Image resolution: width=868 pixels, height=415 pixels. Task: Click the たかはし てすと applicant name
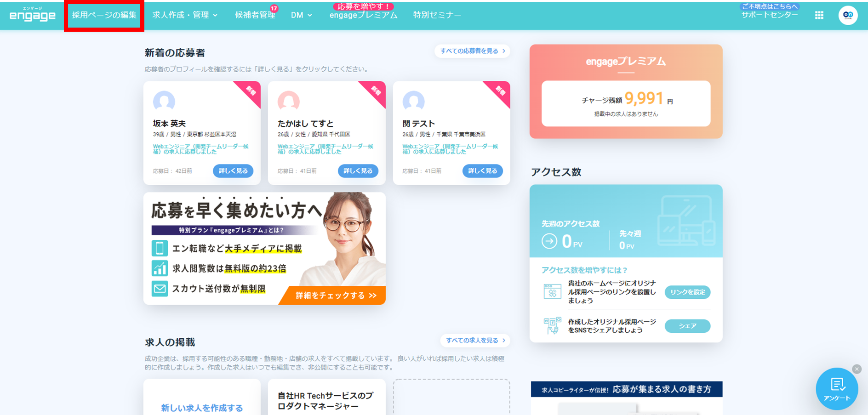pyautogui.click(x=306, y=124)
